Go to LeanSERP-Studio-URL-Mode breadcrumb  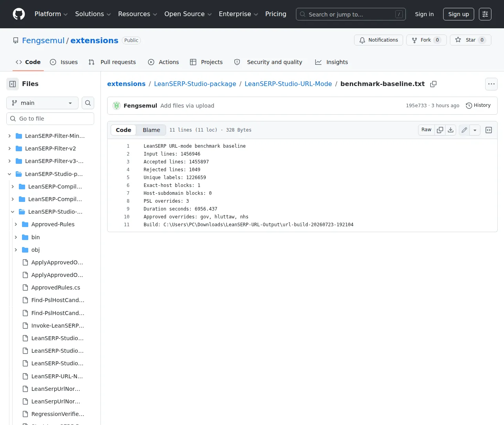[x=288, y=84]
